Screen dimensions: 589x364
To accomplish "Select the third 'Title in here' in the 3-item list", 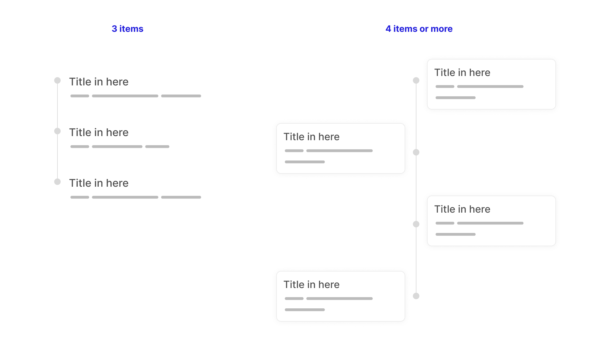I will (x=99, y=183).
